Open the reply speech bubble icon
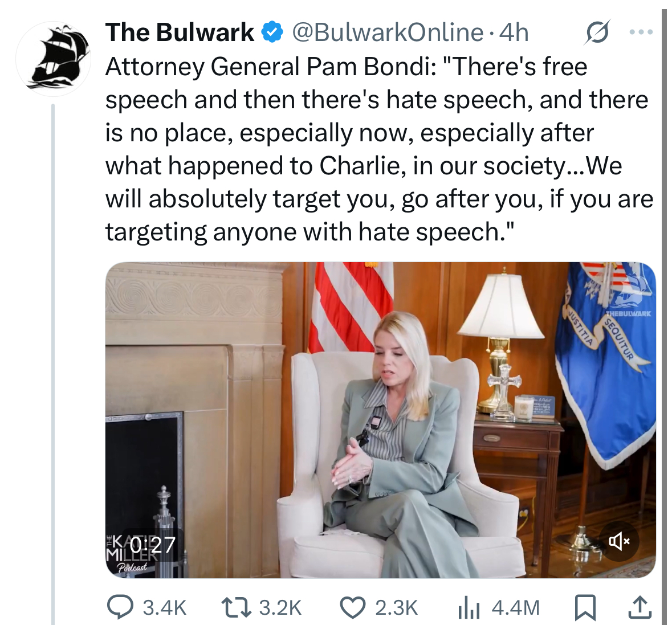Image resolution: width=672 pixels, height=625 pixels. 120,608
